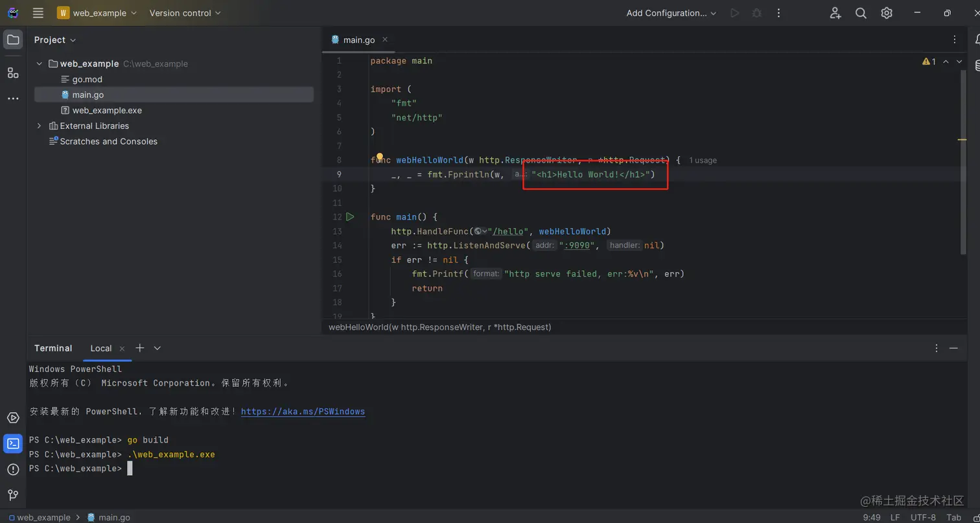
Task: Open IDE settings gear
Action: (x=887, y=13)
